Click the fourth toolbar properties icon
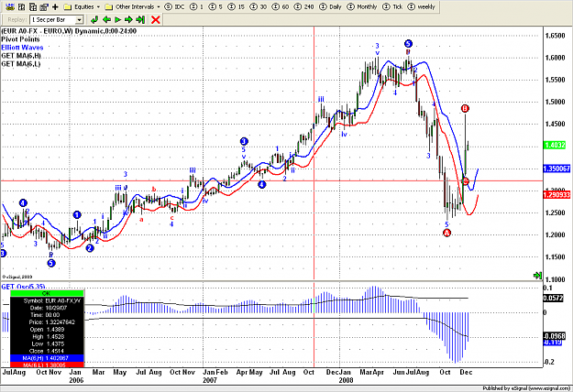 (x=44, y=6)
